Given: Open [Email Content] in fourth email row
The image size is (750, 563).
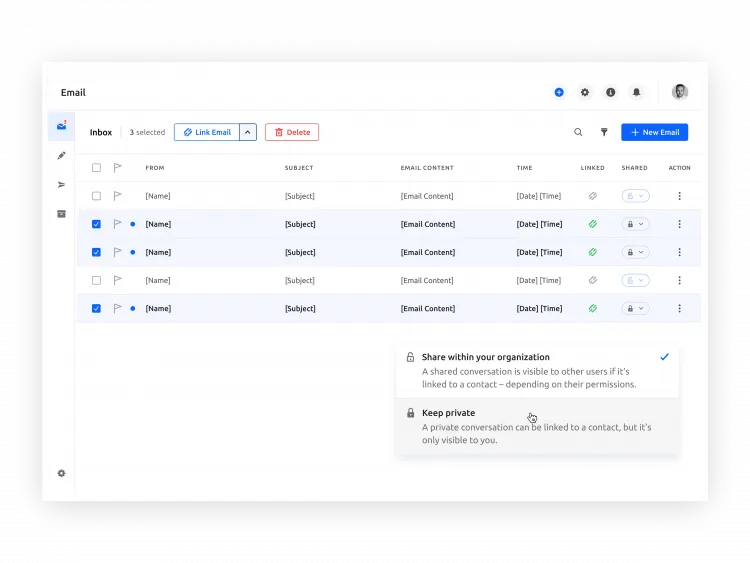Looking at the screenshot, I should [427, 281].
